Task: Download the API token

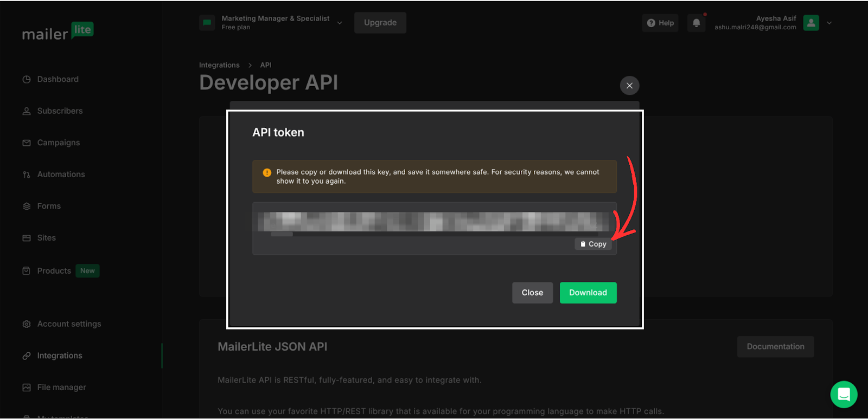Action: pyautogui.click(x=588, y=293)
